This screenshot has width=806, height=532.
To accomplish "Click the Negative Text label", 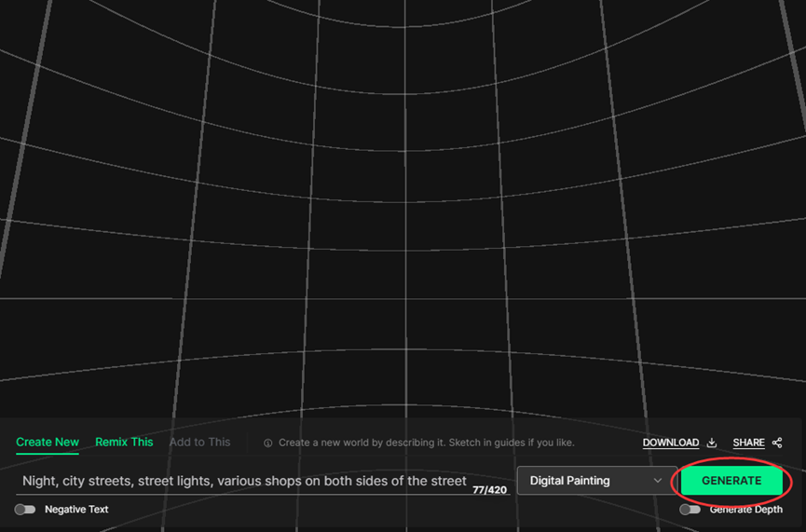I will (x=76, y=510).
